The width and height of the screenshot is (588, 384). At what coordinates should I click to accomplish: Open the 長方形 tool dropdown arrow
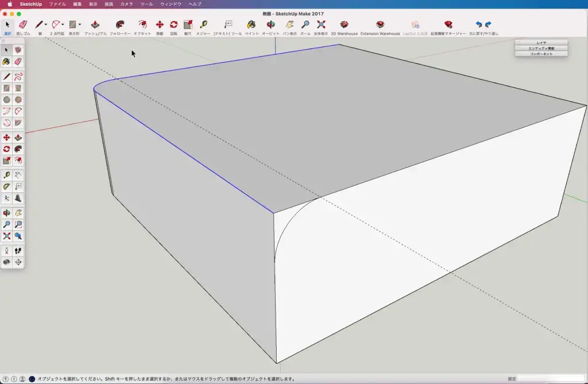79,24
